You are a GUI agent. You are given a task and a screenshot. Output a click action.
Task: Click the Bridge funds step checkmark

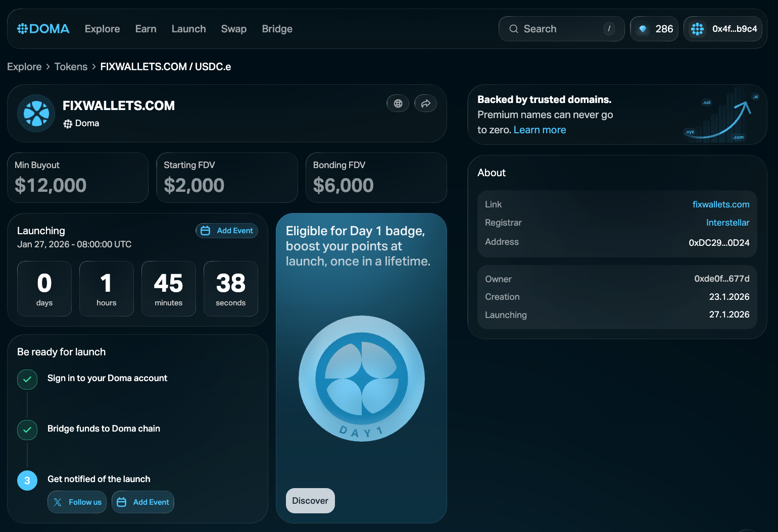pyautogui.click(x=27, y=430)
